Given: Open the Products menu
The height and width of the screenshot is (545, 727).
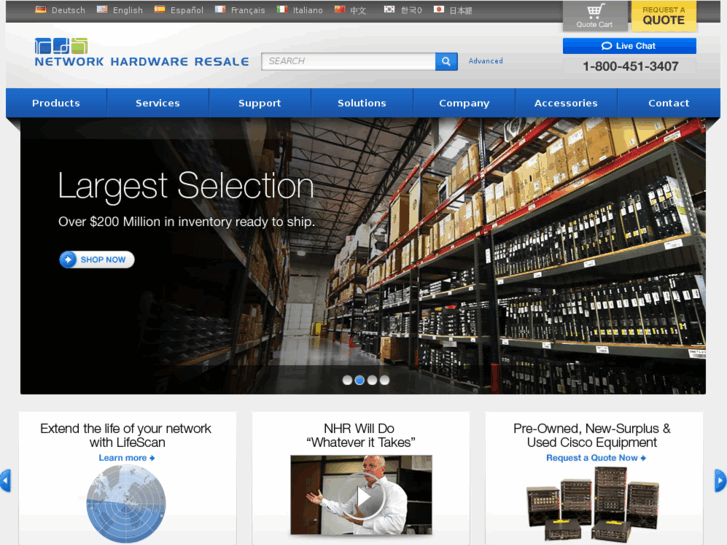Looking at the screenshot, I should tap(56, 103).
